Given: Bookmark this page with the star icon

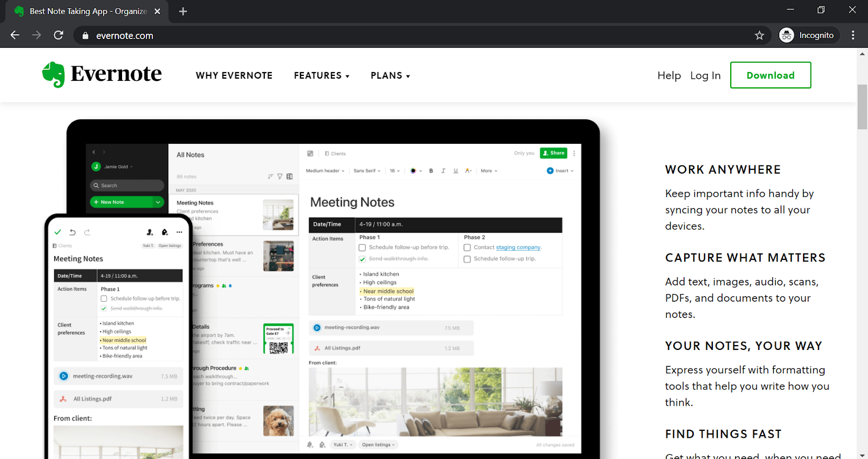Looking at the screenshot, I should click(x=759, y=35).
